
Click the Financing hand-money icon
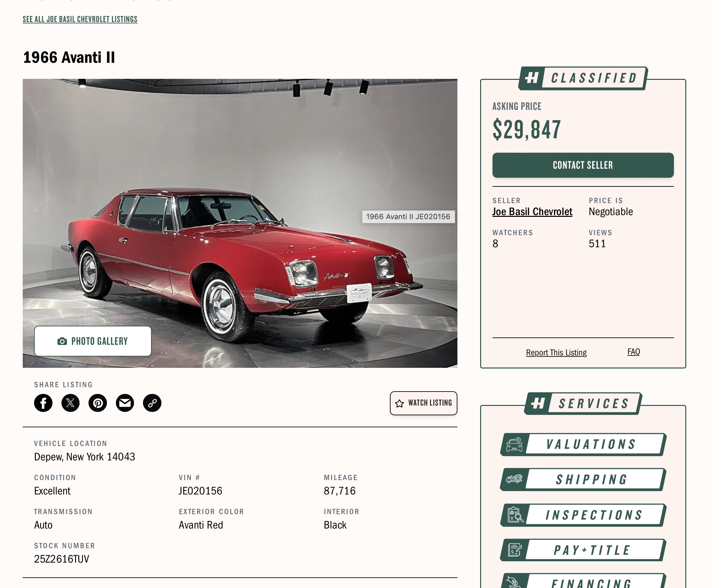point(514,582)
